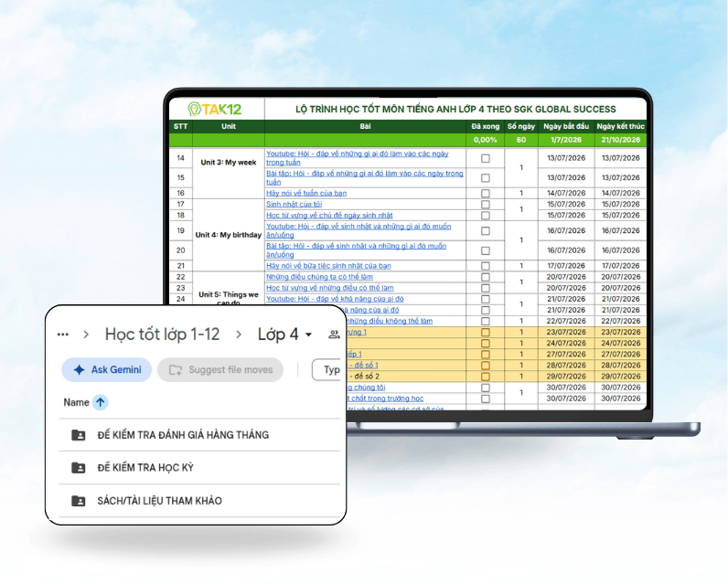Screen dimensions: 728x584
Task: Tick checkbox for row 21
Action: 485,266
